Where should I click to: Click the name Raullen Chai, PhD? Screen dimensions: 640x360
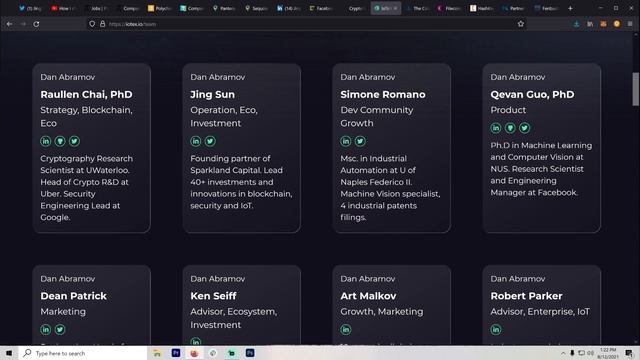click(87, 95)
